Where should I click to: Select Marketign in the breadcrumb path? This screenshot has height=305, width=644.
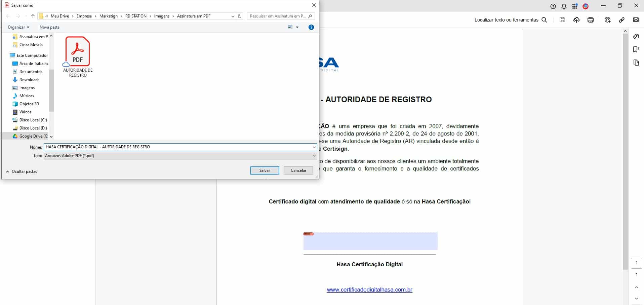(109, 16)
